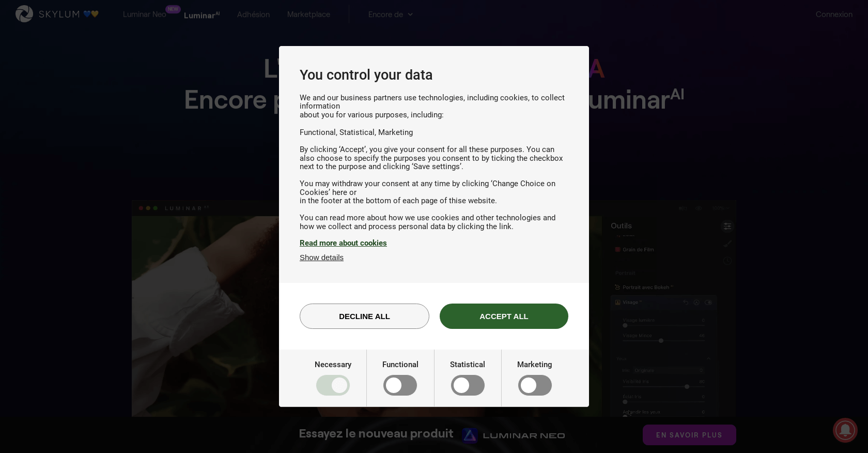Enable the Statistical cookies toggle
Viewport: 868px width, 453px height.
pyautogui.click(x=468, y=385)
